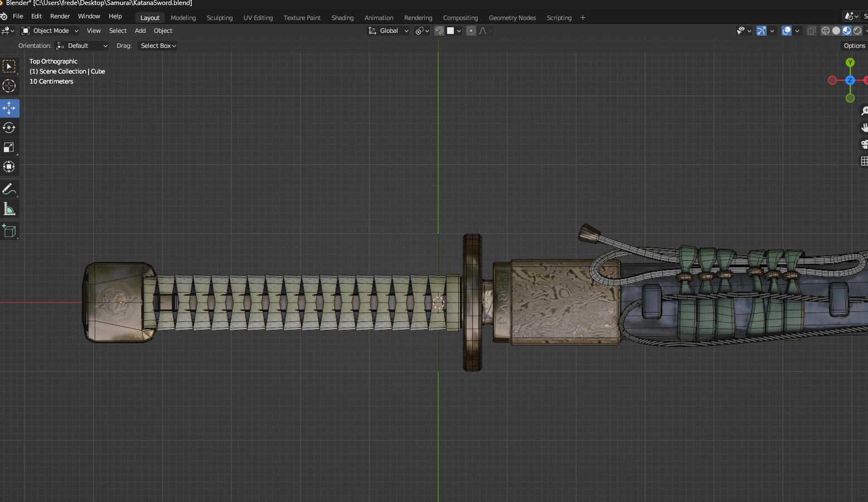Viewport: 868px width, 502px height.
Task: Toggle proportional editing
Action: (x=471, y=31)
